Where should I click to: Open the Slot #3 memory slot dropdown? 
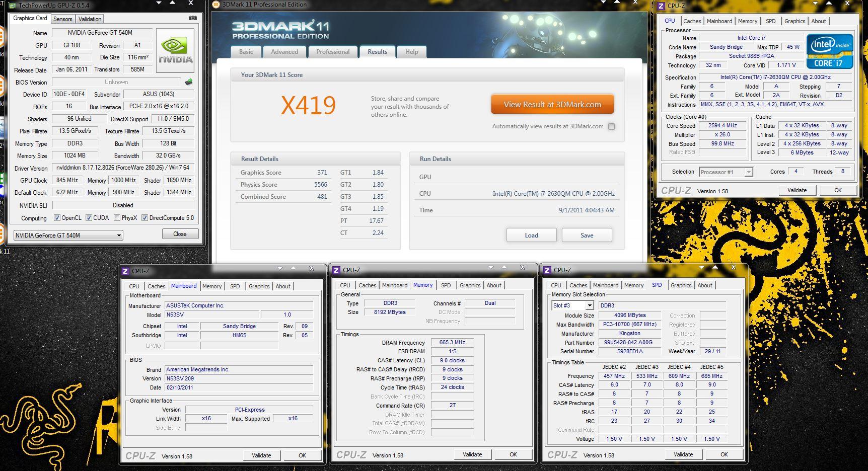pyautogui.click(x=573, y=305)
